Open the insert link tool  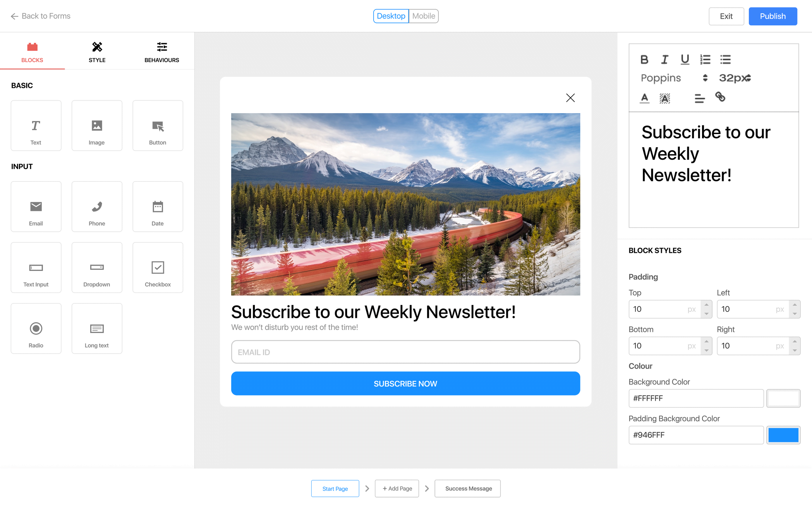(x=720, y=97)
